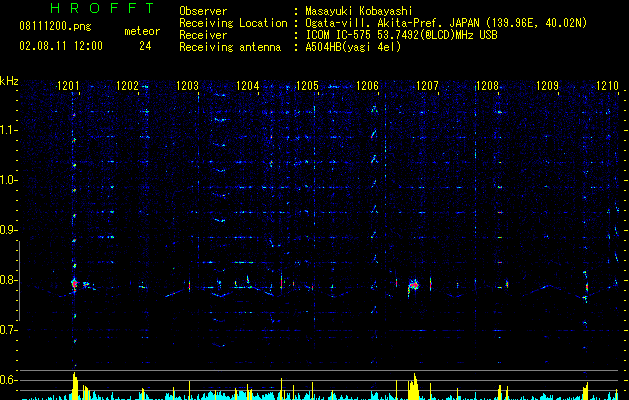Click the meteor count value 24
Image resolution: width=629 pixels, height=400 pixels.
[x=145, y=46]
